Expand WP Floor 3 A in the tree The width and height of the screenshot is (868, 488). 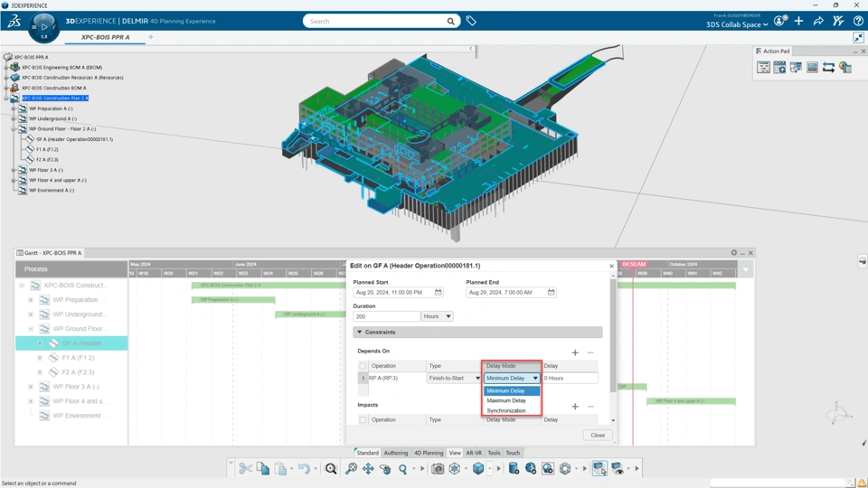14,170
